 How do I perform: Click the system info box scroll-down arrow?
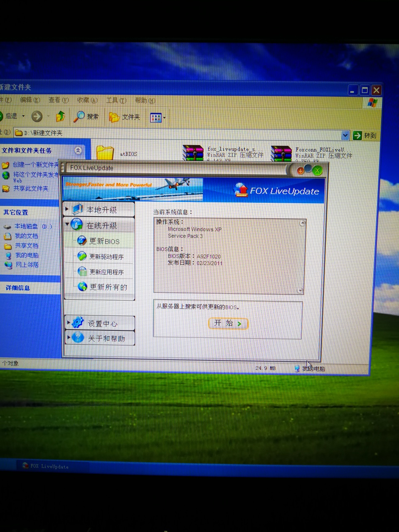[x=300, y=290]
